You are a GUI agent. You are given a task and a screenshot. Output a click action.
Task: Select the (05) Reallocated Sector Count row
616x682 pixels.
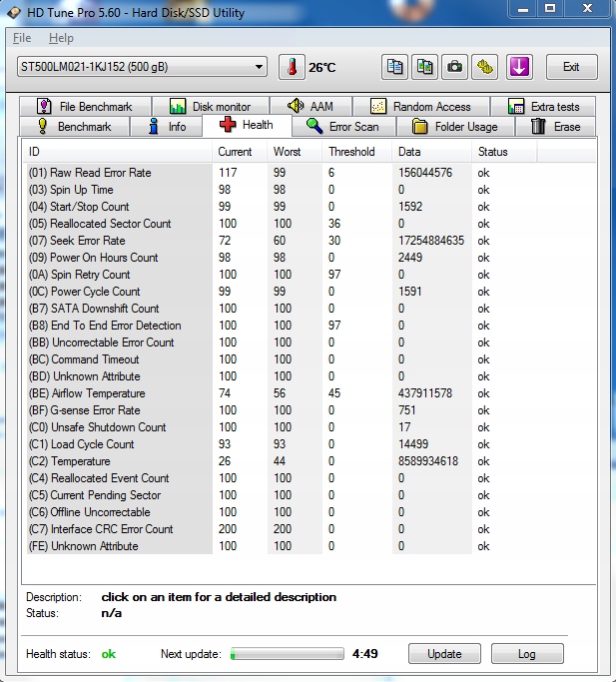pyautogui.click(x=282, y=224)
